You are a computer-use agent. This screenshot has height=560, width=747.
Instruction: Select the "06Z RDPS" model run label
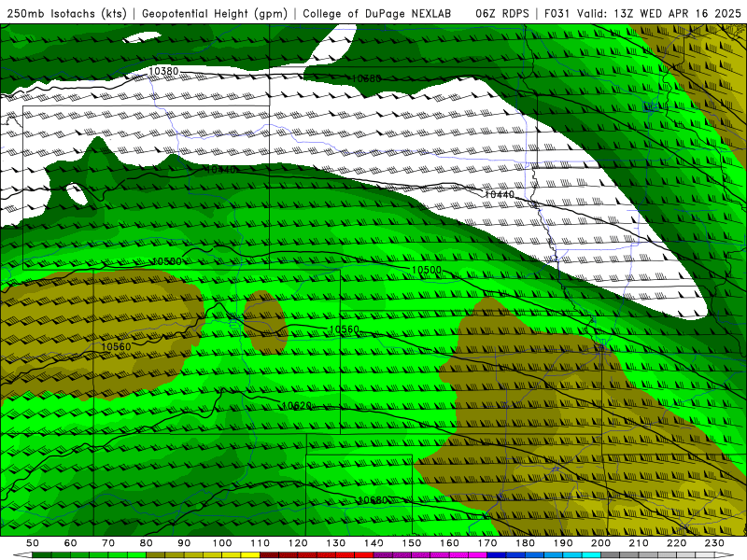click(502, 14)
